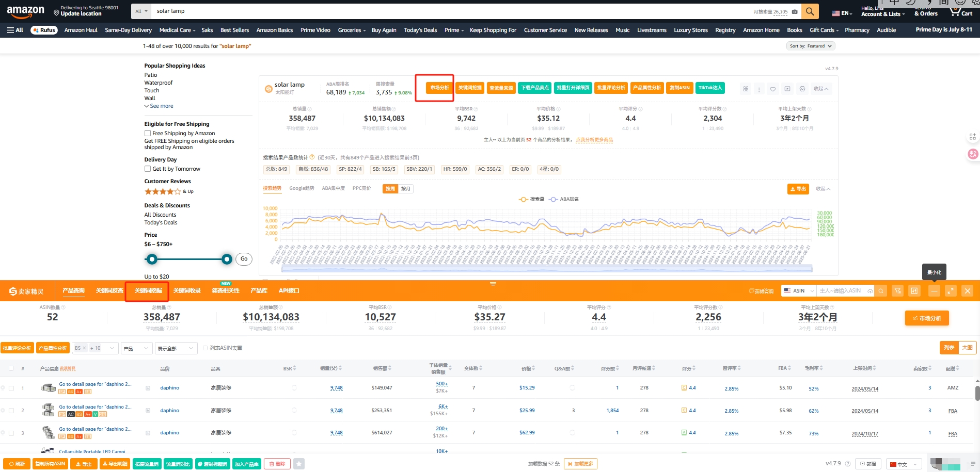Open the 中文 language dropdown

coord(904,464)
